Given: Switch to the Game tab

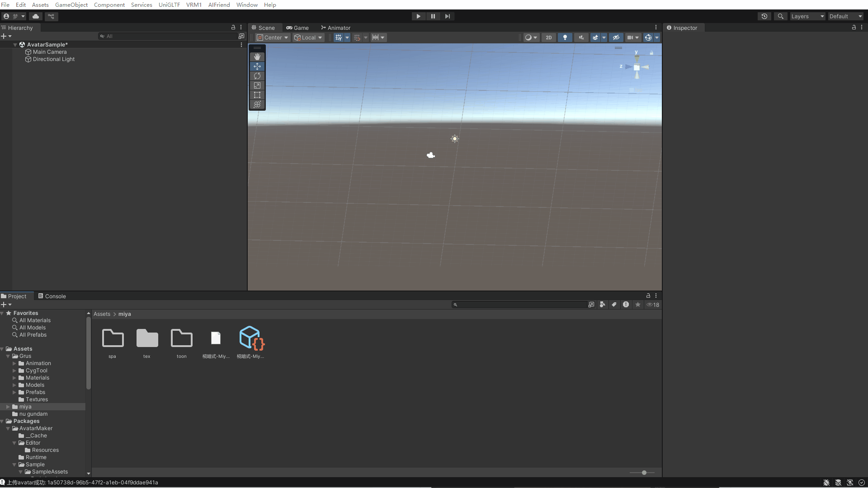Looking at the screenshot, I should point(297,28).
